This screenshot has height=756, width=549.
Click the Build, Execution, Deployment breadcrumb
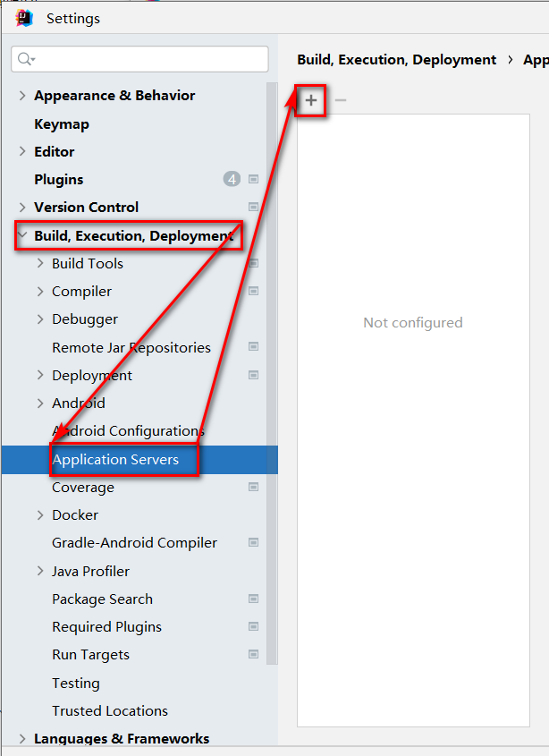click(x=396, y=60)
